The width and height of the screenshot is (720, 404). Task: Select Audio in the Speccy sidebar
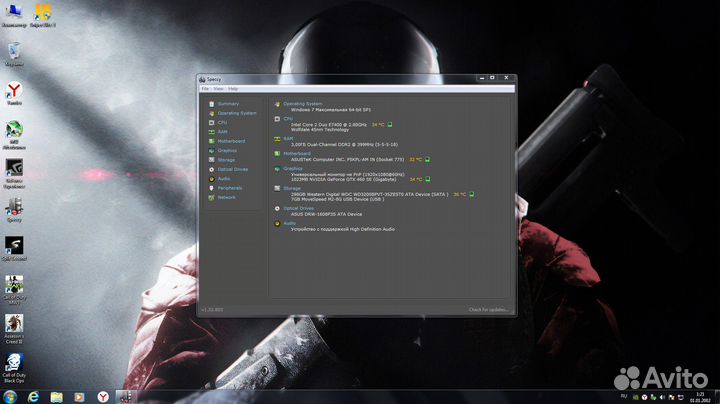(x=224, y=179)
